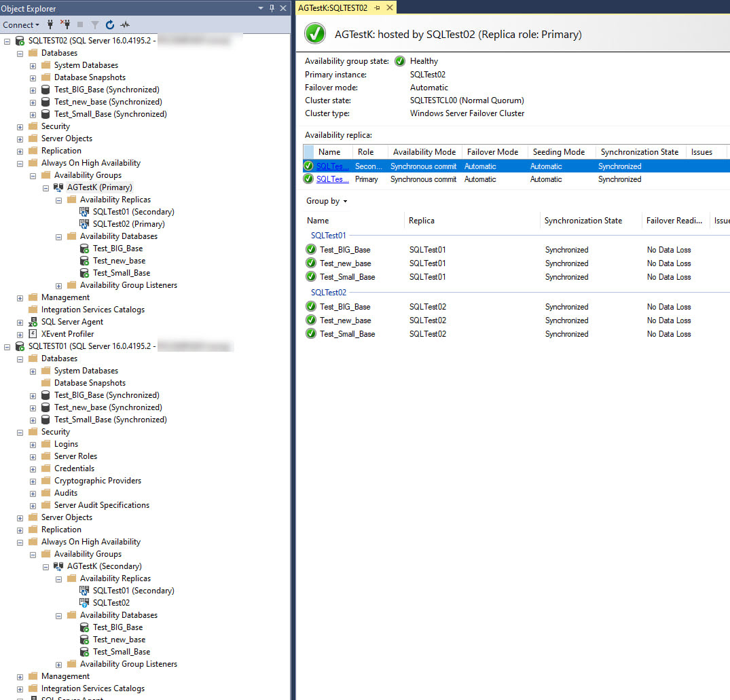This screenshot has height=700, width=730.
Task: Collapse the AGTestK (Secondary) node
Action: click(x=45, y=567)
